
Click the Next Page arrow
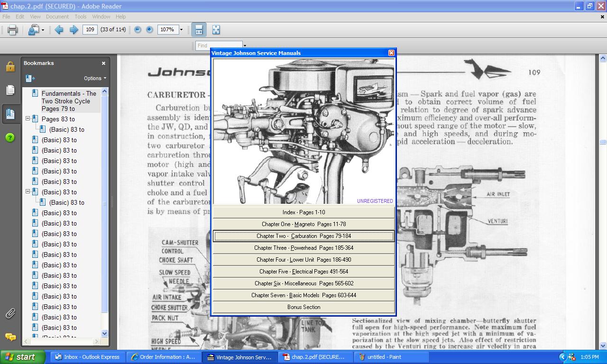point(74,29)
